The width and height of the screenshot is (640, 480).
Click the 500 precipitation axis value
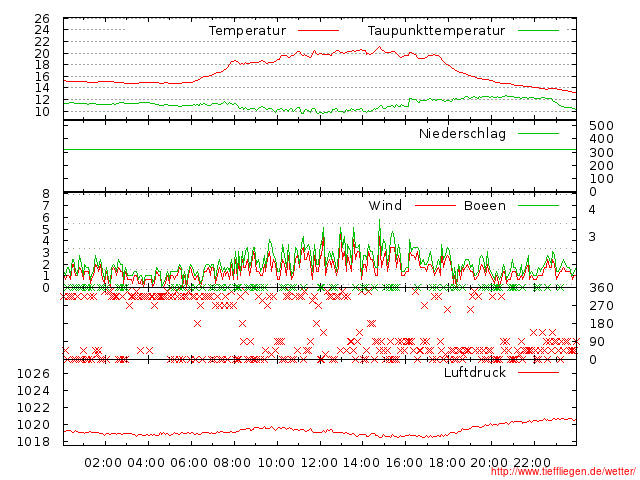click(x=601, y=126)
